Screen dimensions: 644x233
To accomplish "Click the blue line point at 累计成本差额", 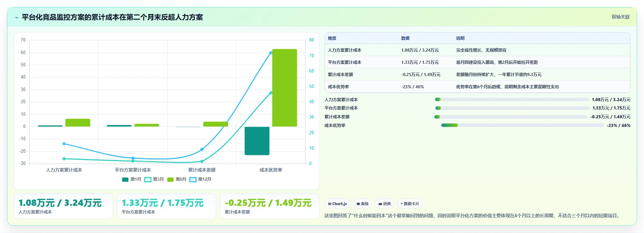I will click(202, 149).
